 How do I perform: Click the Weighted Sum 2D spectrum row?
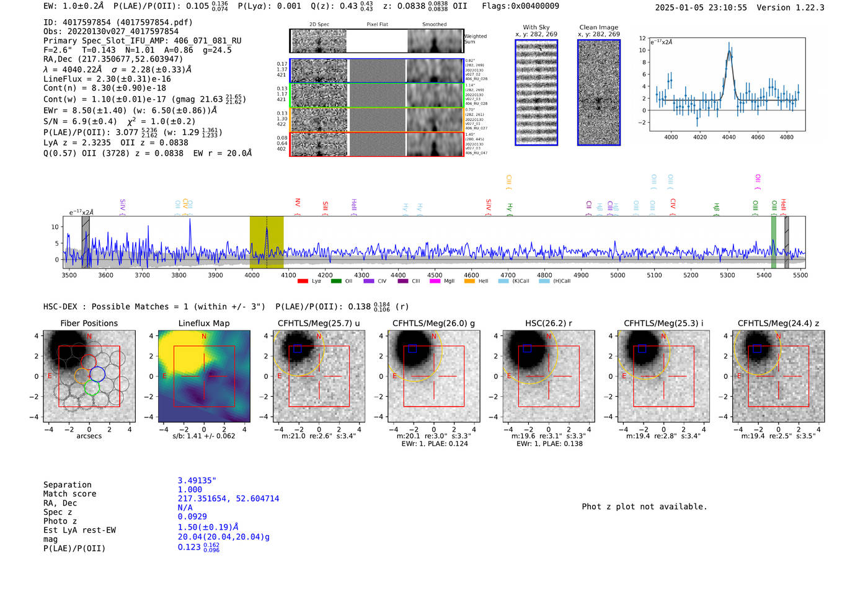click(x=376, y=41)
